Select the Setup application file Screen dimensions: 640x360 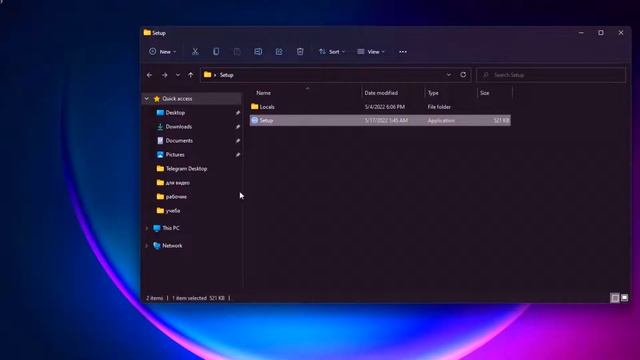[x=380, y=120]
